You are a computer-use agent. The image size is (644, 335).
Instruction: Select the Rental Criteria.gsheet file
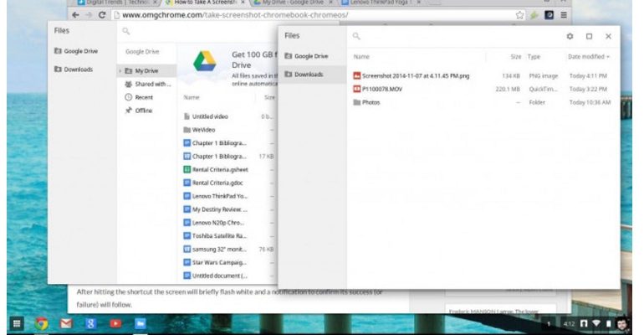[219, 170]
